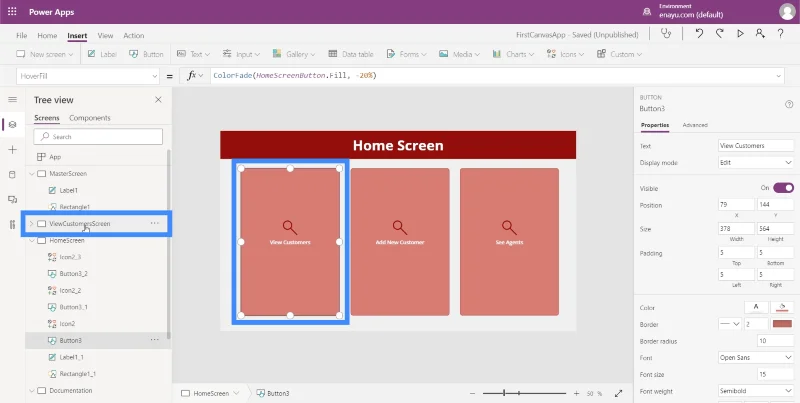This screenshot has width=800, height=403.
Task: Open the Power Apps app launcher waffle
Action: click(12, 12)
